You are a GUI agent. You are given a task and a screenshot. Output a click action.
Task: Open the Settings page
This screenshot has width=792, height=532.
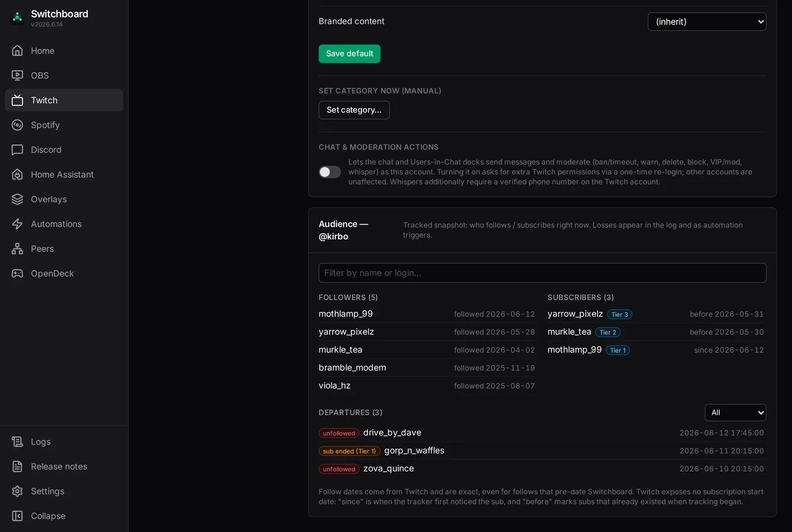pos(64,491)
